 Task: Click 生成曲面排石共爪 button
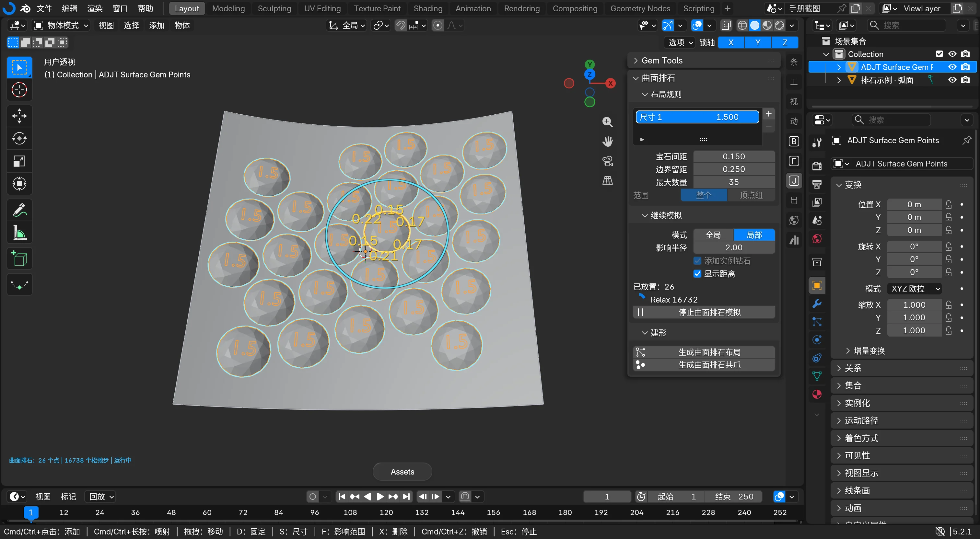(704, 365)
